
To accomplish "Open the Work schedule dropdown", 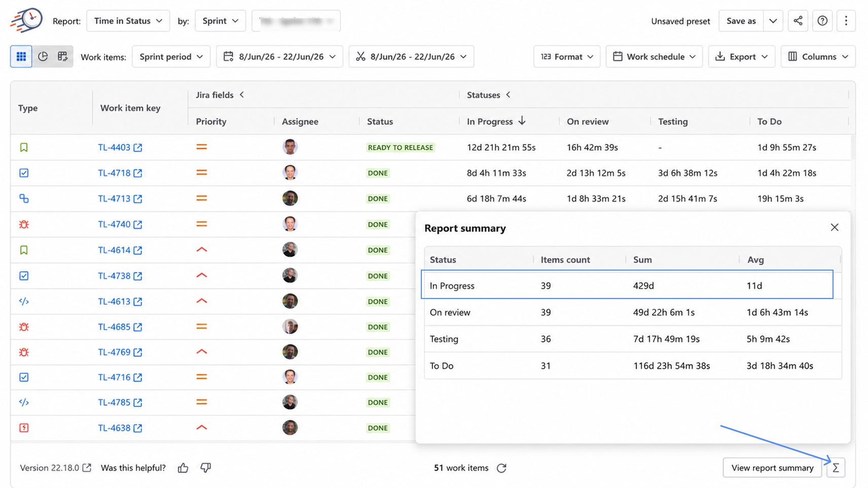I will coord(654,56).
